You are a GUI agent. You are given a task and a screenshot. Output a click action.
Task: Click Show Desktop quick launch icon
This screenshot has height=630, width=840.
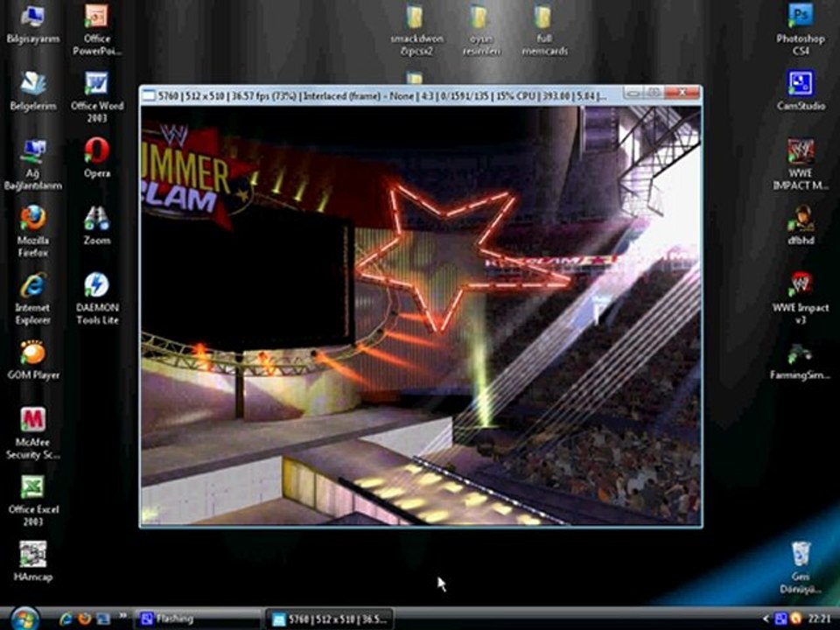pos(103,619)
